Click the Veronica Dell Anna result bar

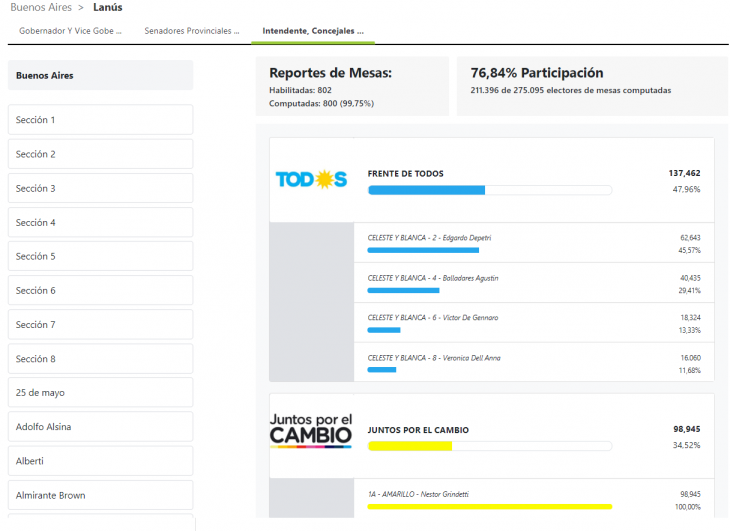[x=382, y=370]
